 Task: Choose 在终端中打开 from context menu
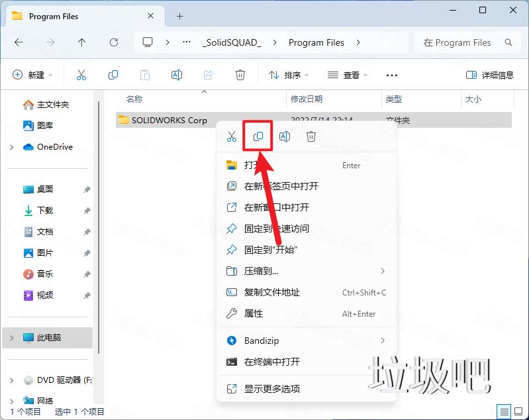coord(307,362)
